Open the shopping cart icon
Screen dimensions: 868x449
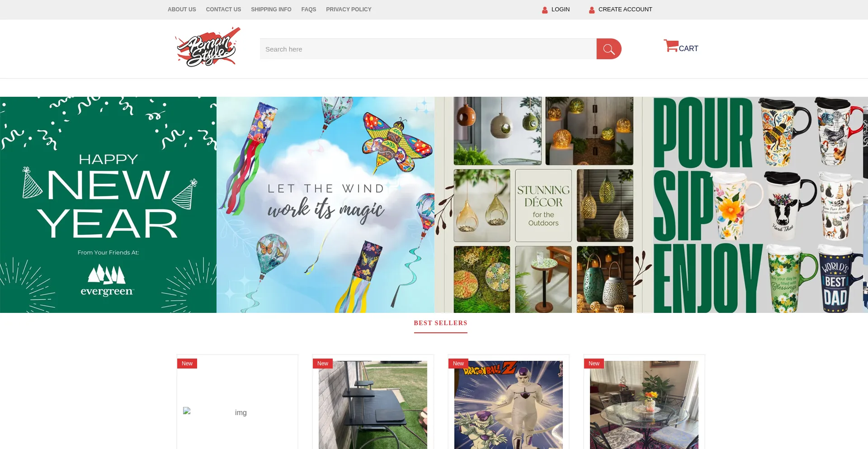click(x=671, y=46)
